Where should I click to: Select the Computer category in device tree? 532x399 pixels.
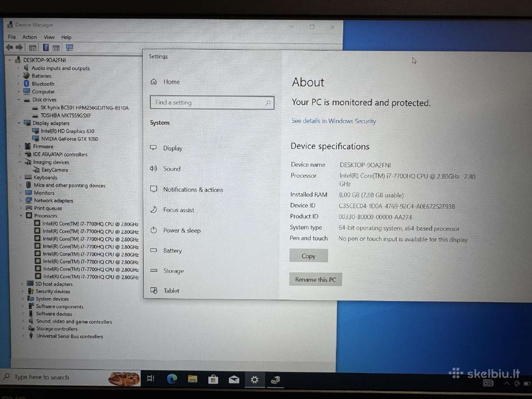[43, 92]
